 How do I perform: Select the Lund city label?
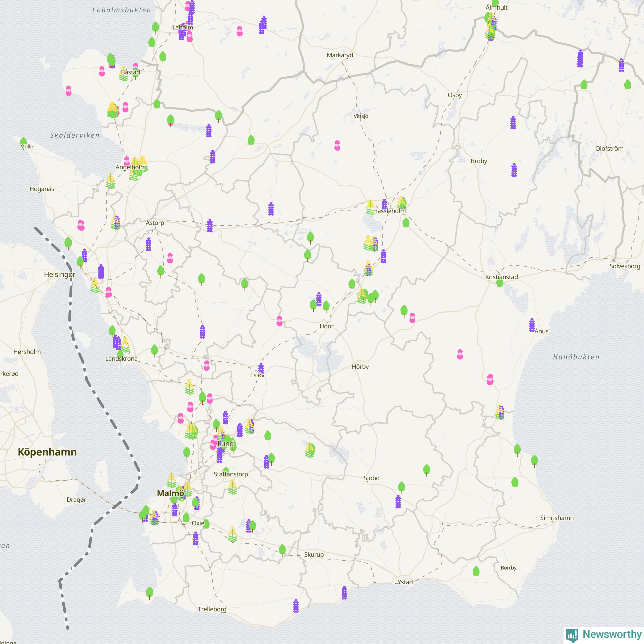click(226, 444)
